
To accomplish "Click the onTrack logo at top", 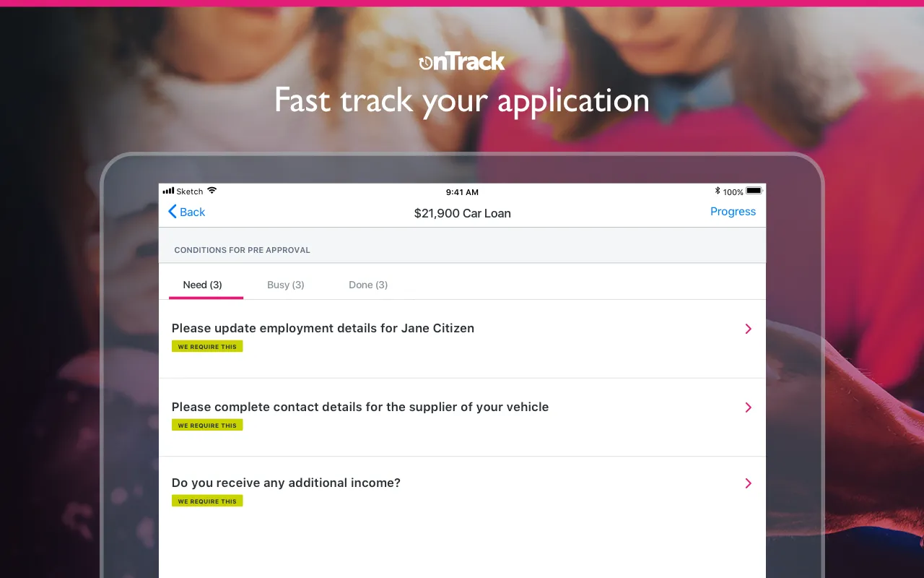I will coord(462,61).
